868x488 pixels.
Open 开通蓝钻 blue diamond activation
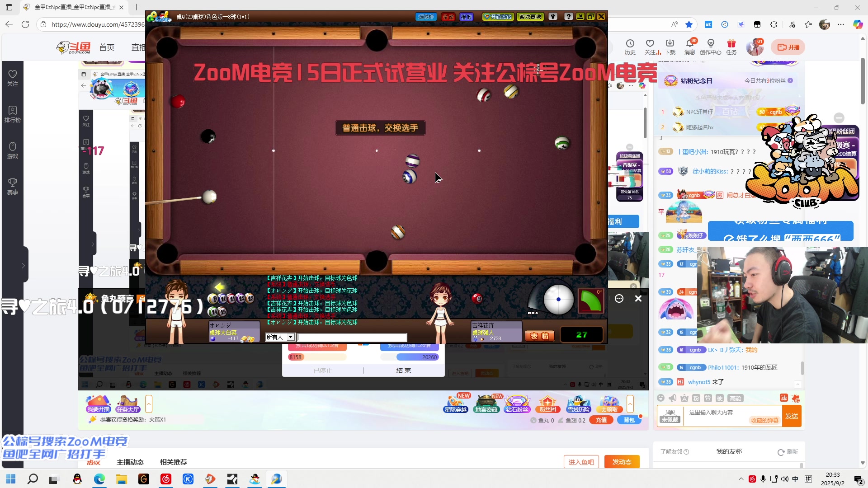[x=498, y=17]
